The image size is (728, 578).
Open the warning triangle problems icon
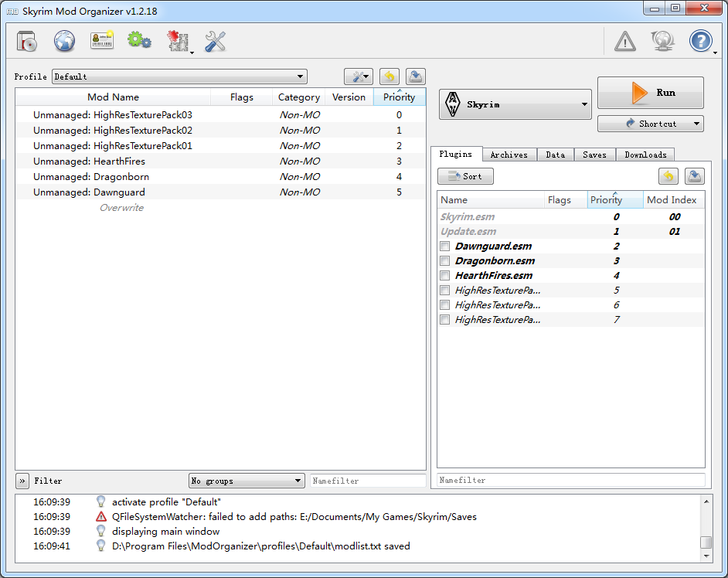click(625, 42)
